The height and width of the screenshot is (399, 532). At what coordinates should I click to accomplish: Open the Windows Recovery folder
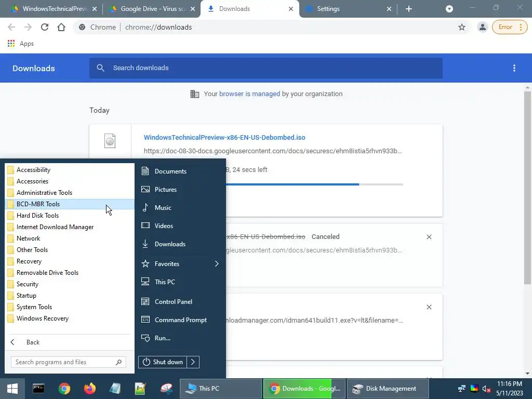click(x=70, y=318)
